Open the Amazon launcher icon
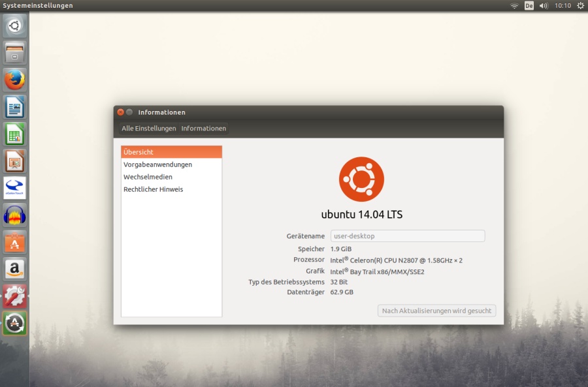 [14, 269]
